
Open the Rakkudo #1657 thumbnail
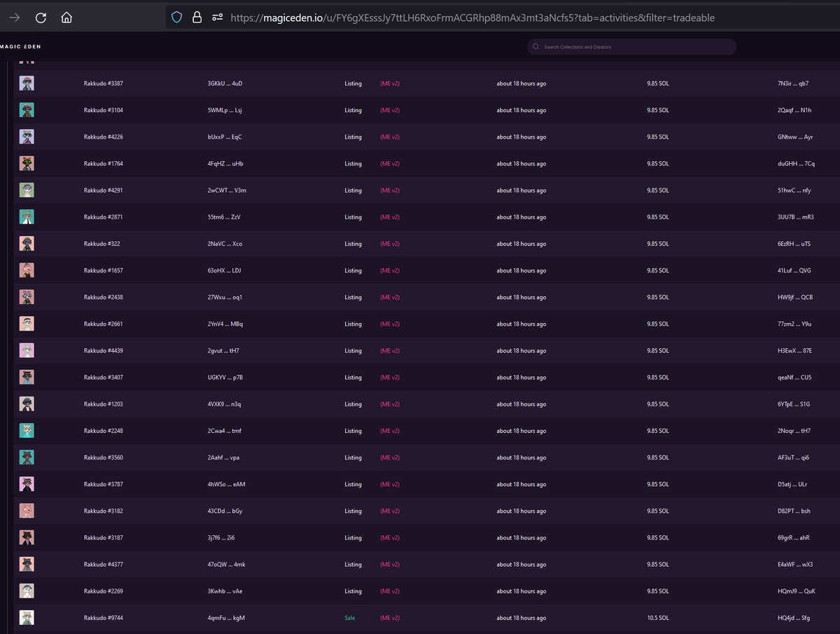tap(27, 270)
